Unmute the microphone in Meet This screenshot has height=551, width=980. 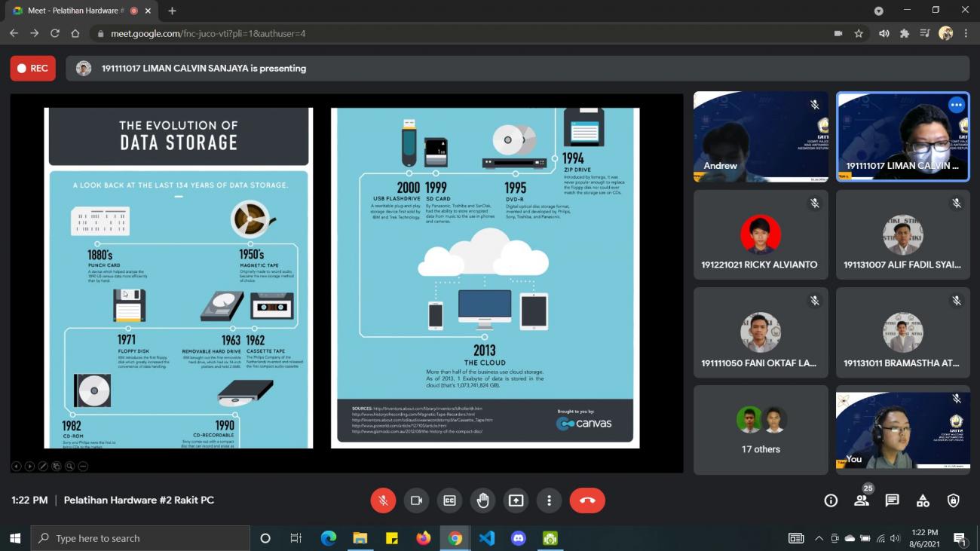383,500
